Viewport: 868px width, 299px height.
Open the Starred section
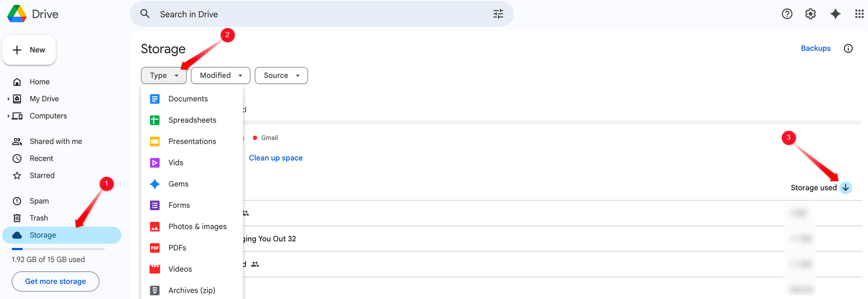[x=42, y=175]
